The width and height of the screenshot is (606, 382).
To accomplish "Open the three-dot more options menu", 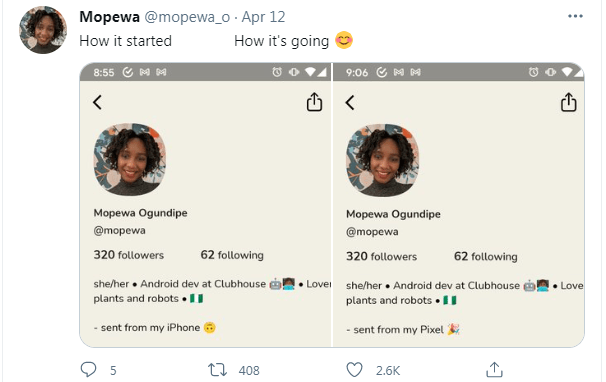I will [x=575, y=16].
